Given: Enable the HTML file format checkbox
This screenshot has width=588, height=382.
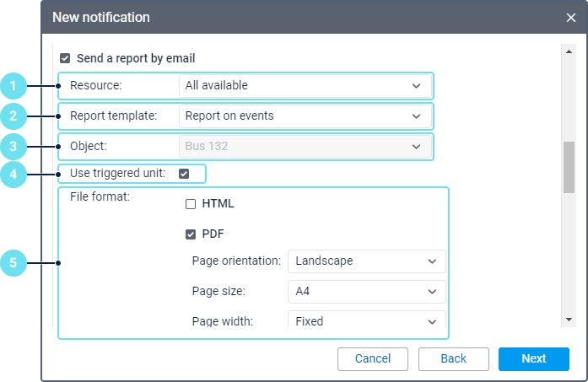Looking at the screenshot, I should click(191, 204).
